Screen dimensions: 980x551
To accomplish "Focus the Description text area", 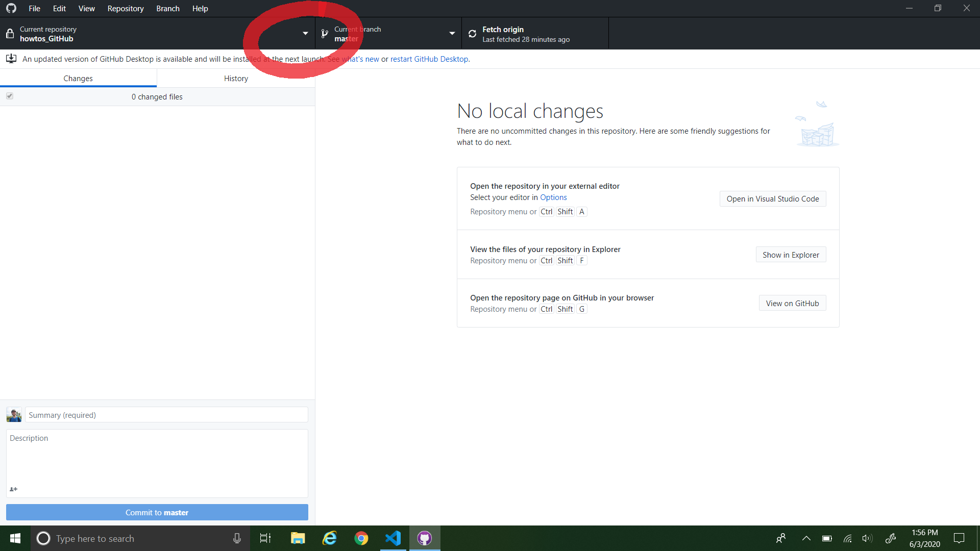I will (157, 463).
